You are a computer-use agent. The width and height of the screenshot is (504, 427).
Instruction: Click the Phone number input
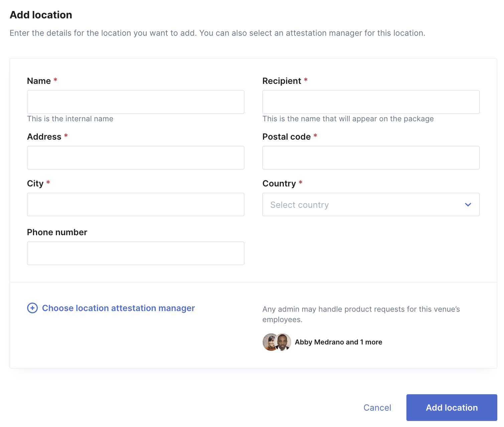point(136,253)
